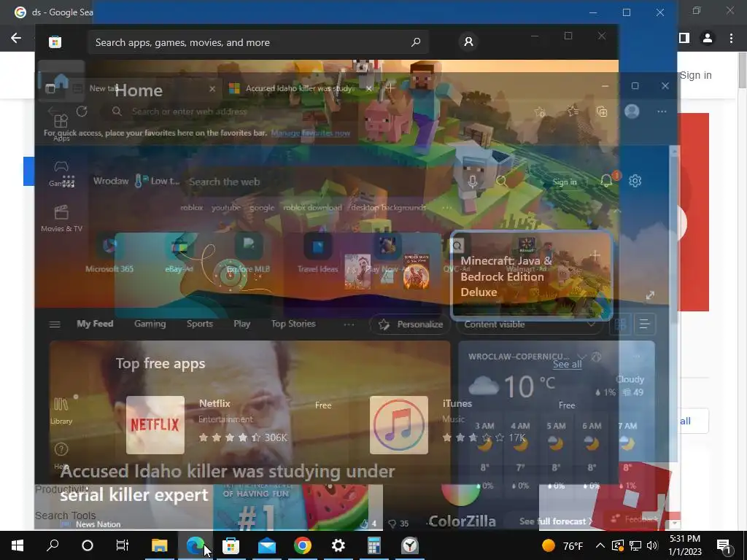Screen dimensions: 747x560
Task: Open Accused Idaho killer news story
Action: (x=228, y=483)
